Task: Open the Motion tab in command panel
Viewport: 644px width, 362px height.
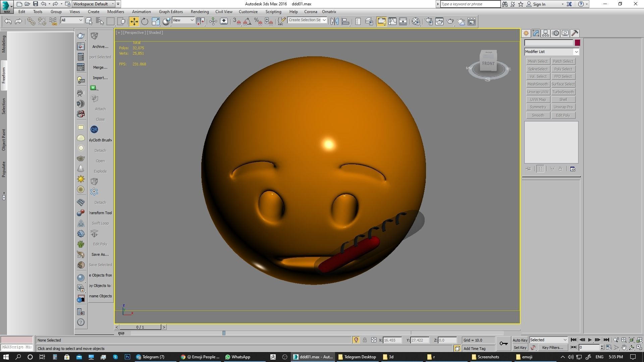Action: [x=556, y=33]
